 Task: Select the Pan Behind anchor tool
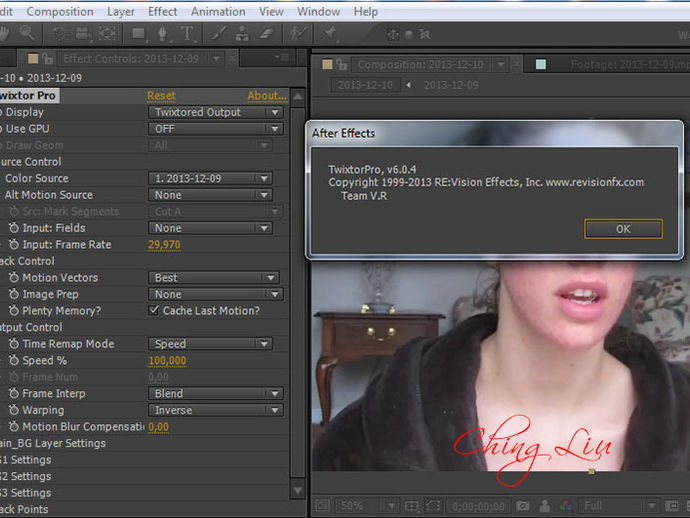click(107, 34)
